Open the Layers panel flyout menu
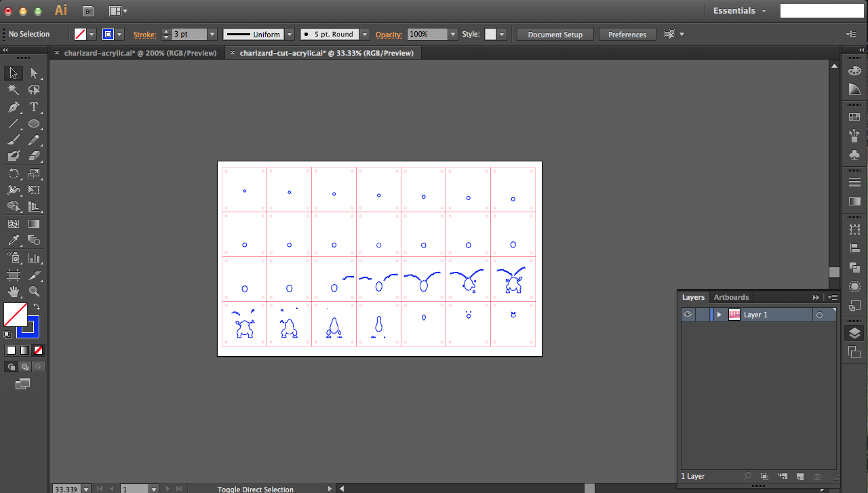Image resolution: width=868 pixels, height=493 pixels. (x=833, y=297)
